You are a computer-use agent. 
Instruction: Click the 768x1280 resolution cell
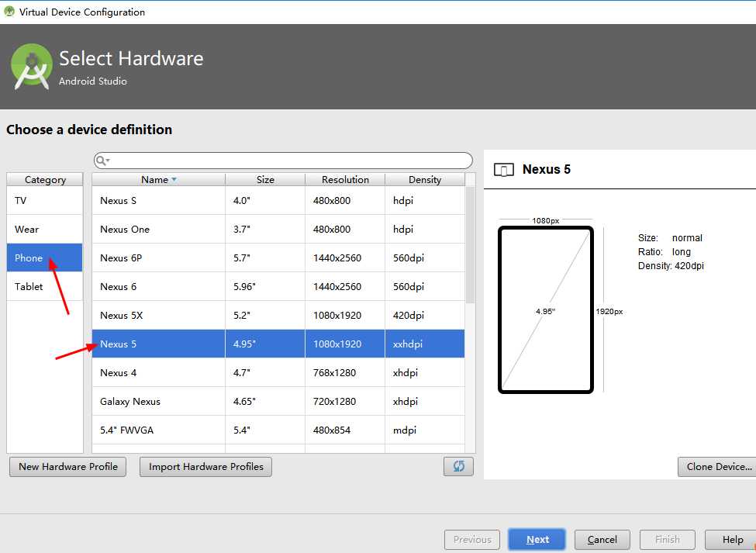coord(345,373)
